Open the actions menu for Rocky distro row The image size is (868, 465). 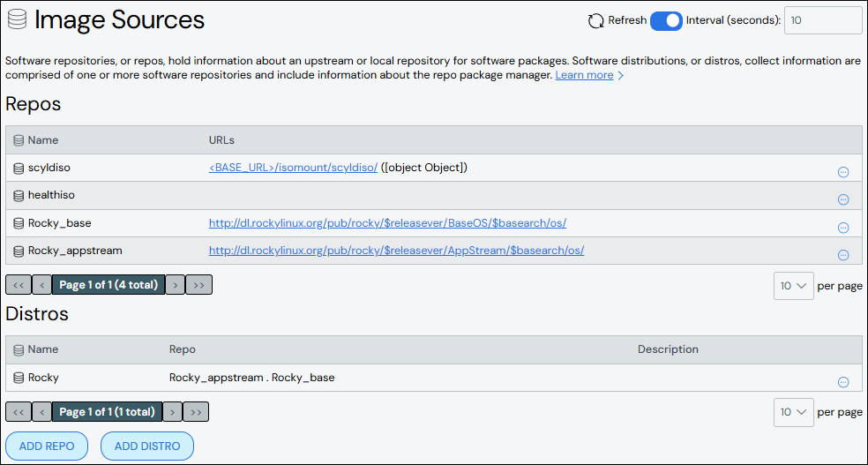843,381
